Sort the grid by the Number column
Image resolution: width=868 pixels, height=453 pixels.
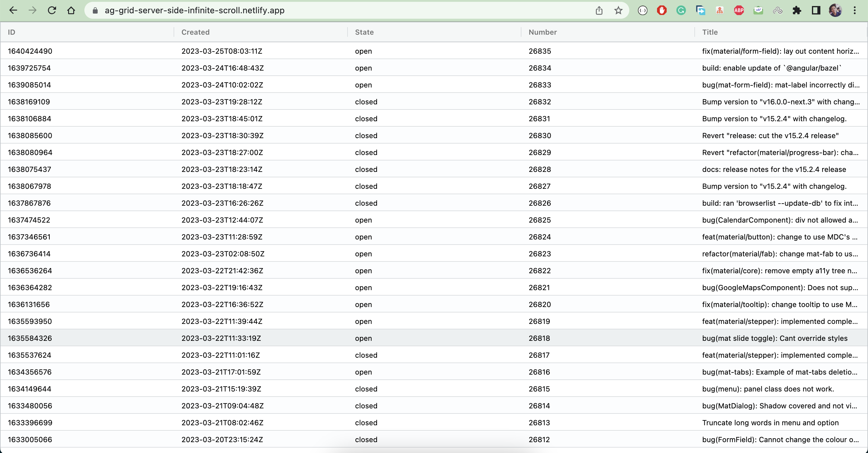pyautogui.click(x=542, y=32)
